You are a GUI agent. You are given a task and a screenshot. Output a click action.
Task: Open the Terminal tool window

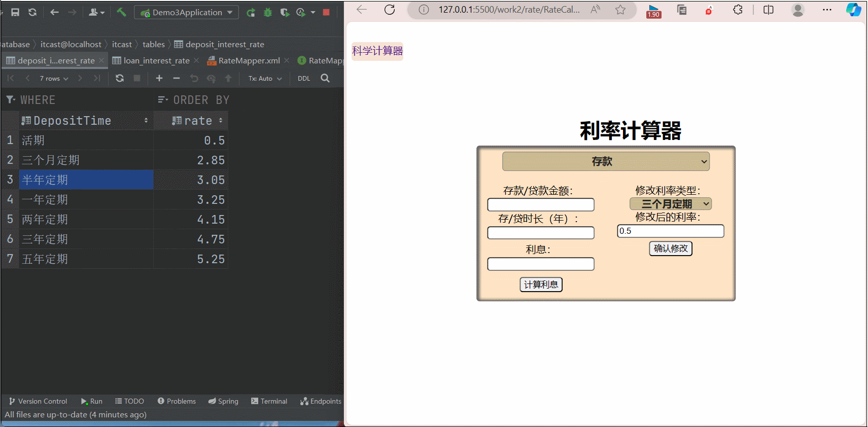269,401
